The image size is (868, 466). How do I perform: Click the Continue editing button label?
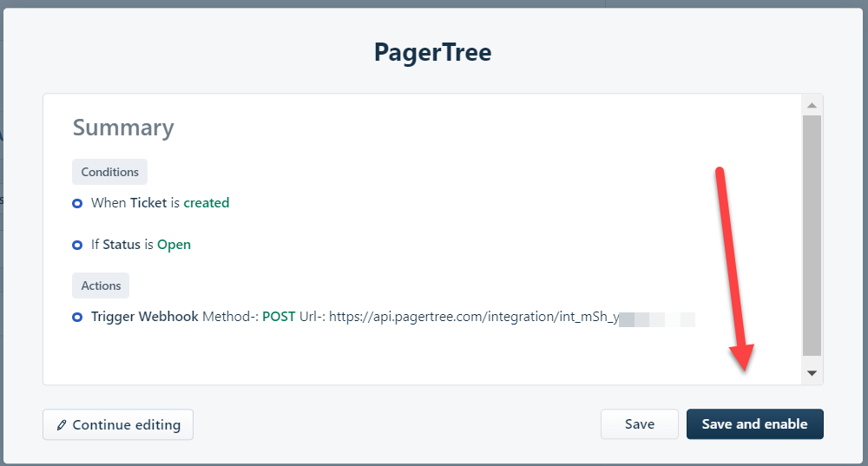127,425
